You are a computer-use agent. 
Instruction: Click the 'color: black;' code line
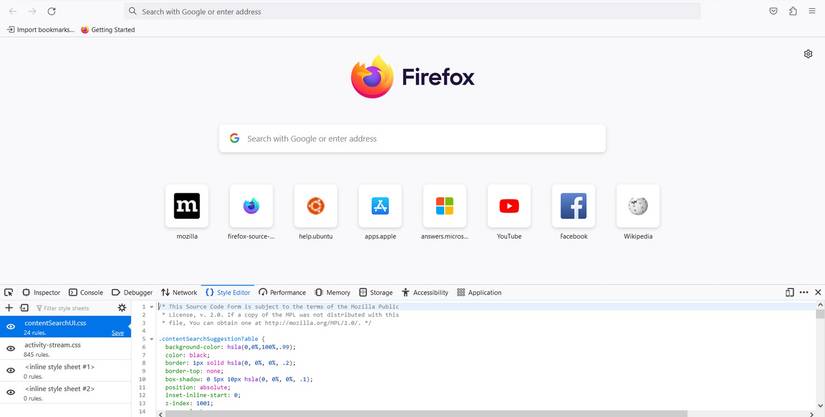point(187,355)
